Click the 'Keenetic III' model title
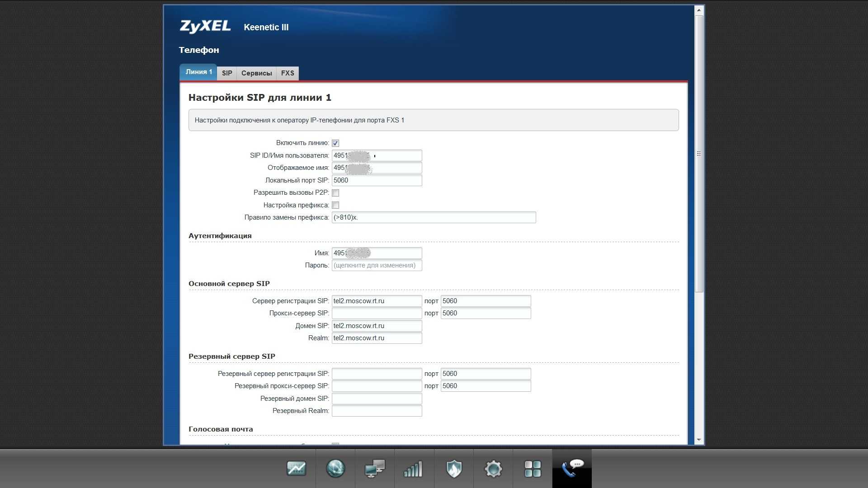868x488 pixels. point(266,27)
